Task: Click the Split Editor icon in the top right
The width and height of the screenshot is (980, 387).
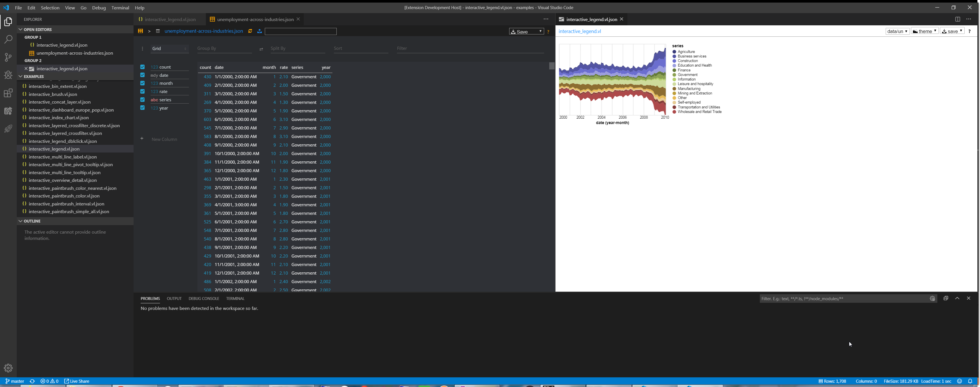Action: (958, 19)
